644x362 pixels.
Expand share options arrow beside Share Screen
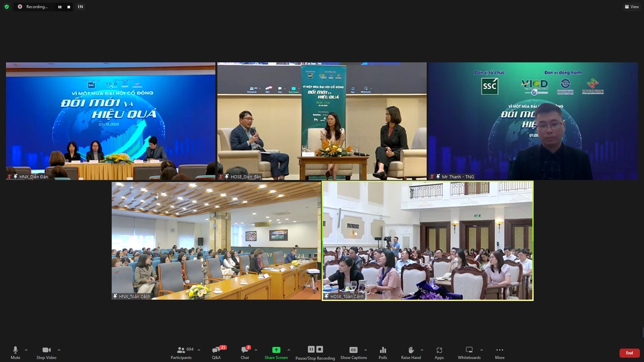click(289, 350)
